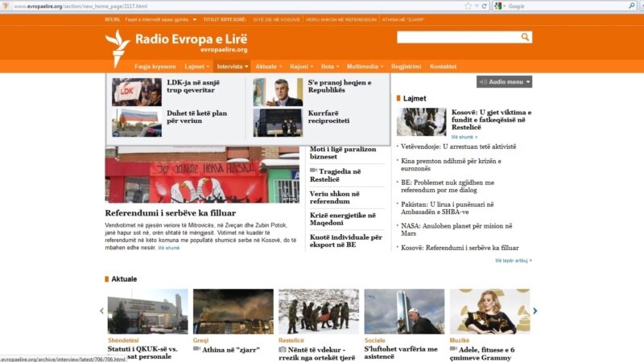644x362 pixels.
Task: Open the Audio menu dropdown
Action: pos(504,82)
